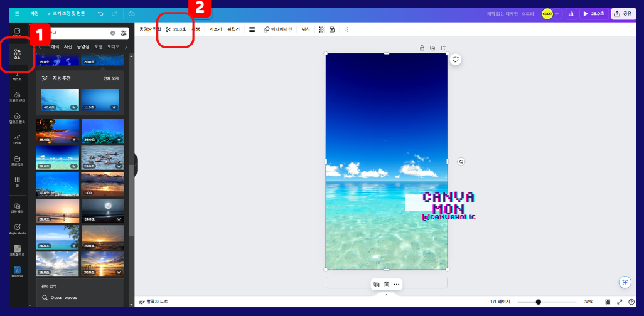Open the transparency checkerboard icon
The height and width of the screenshot is (316, 644).
coord(322,29)
